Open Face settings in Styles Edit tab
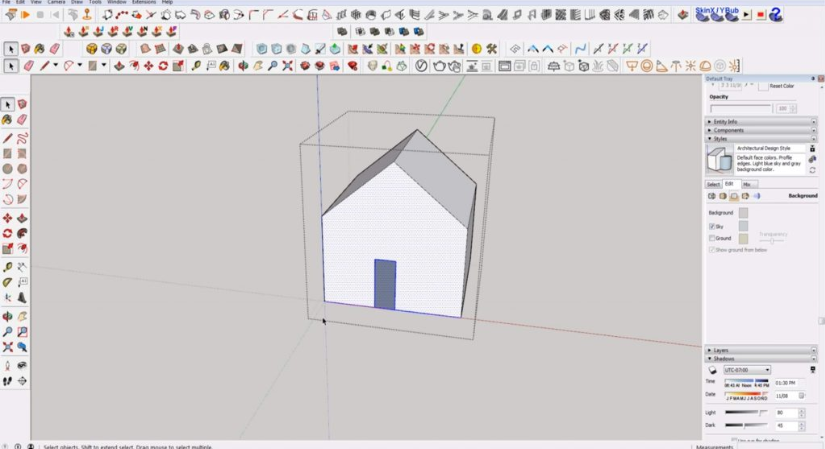 [723, 196]
